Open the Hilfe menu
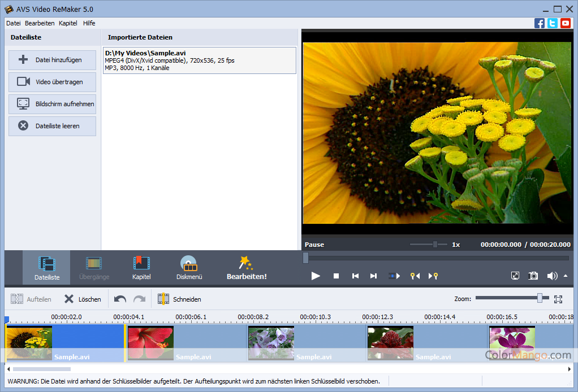Image resolution: width=578 pixels, height=392 pixels. [x=89, y=23]
